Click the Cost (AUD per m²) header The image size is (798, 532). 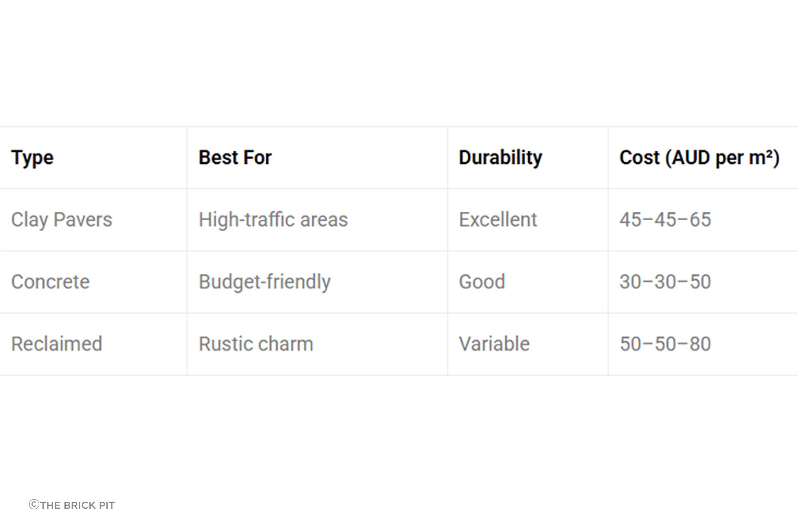699,158
